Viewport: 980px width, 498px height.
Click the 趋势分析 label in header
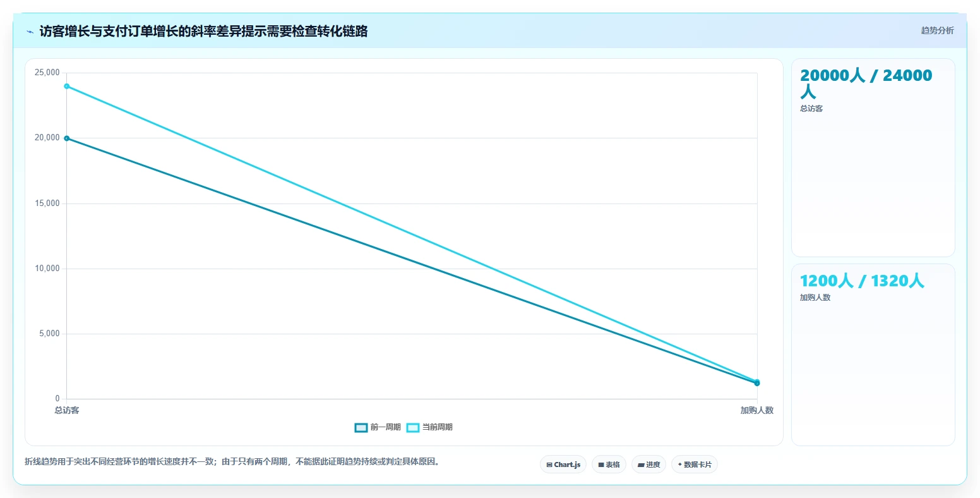[x=938, y=30]
